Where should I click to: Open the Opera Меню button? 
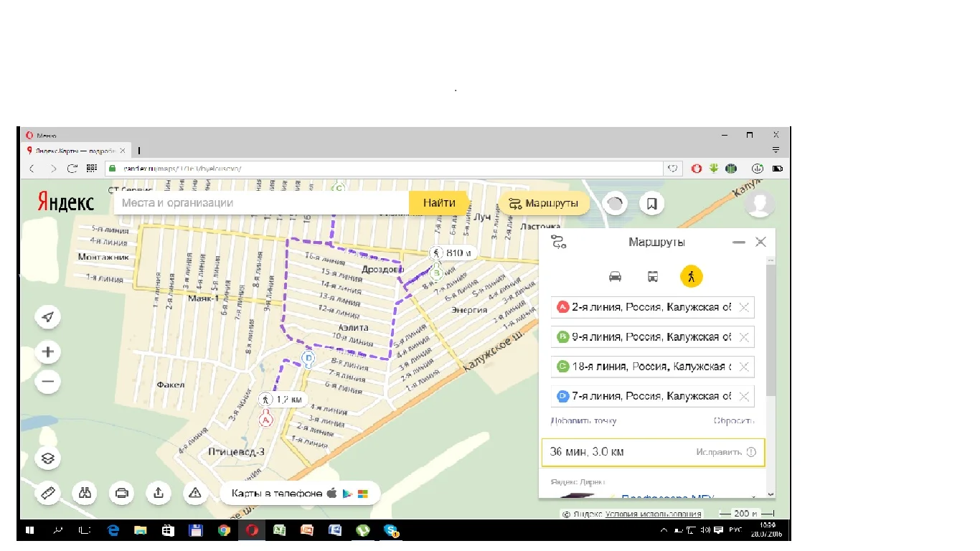[x=41, y=135]
